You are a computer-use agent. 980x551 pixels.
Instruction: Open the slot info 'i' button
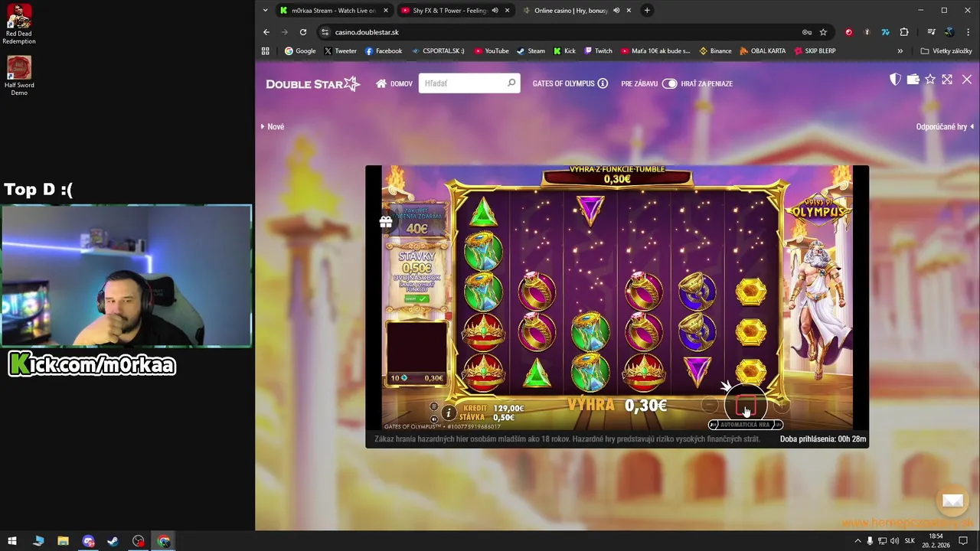click(x=449, y=412)
